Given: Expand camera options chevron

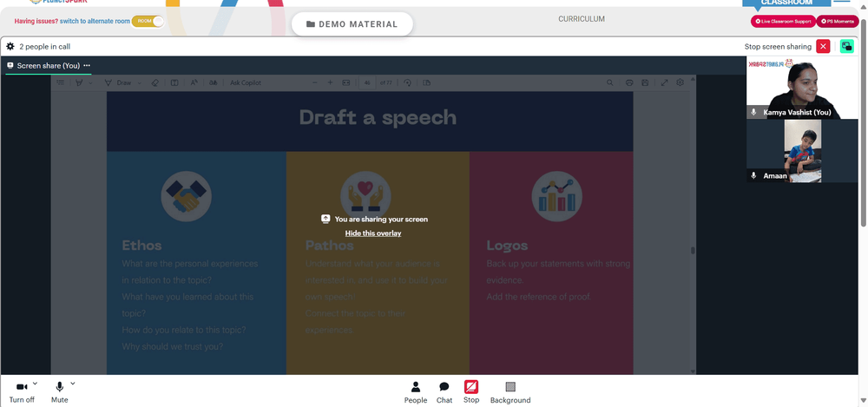Looking at the screenshot, I should 36,384.
